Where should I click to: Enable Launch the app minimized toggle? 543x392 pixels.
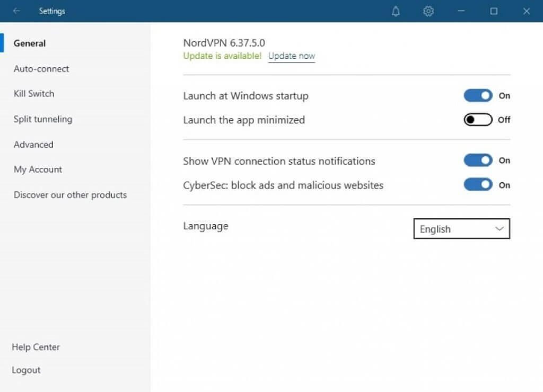pyautogui.click(x=478, y=120)
